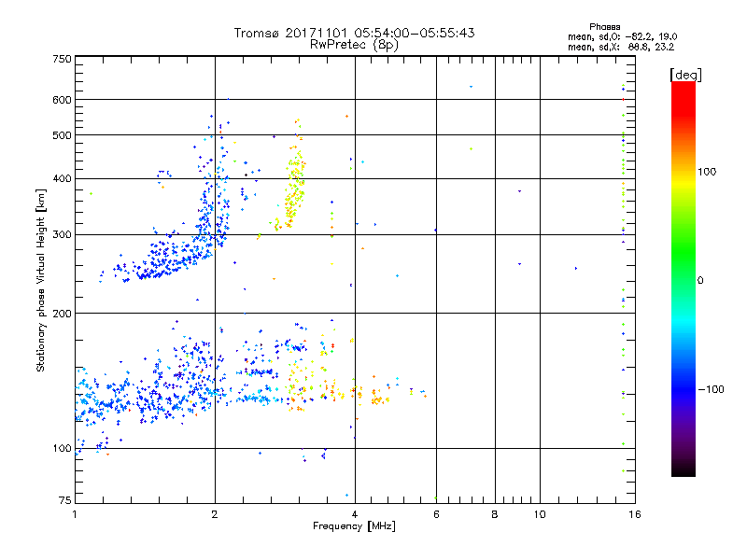Click the "[deg]" colorbar unit label
Image resolution: width=747 pixels, height=560 pixels.
(x=685, y=75)
